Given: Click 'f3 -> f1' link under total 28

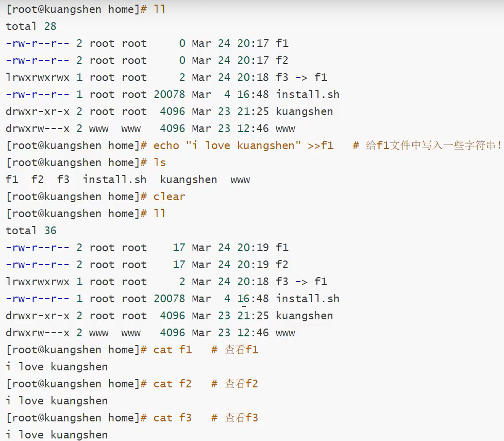Looking at the screenshot, I should [x=301, y=77].
